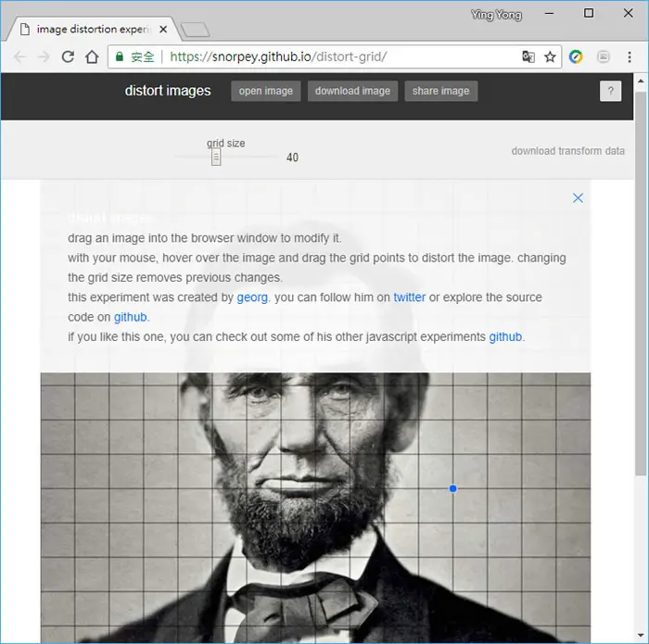This screenshot has height=644, width=649.
Task: Click the colorful circular extension icon
Action: pyautogui.click(x=576, y=57)
